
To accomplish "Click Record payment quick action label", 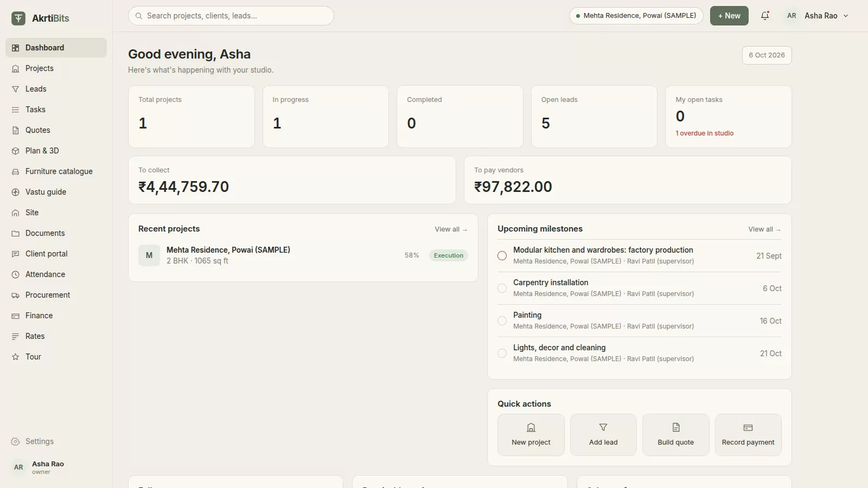I will [748, 442].
